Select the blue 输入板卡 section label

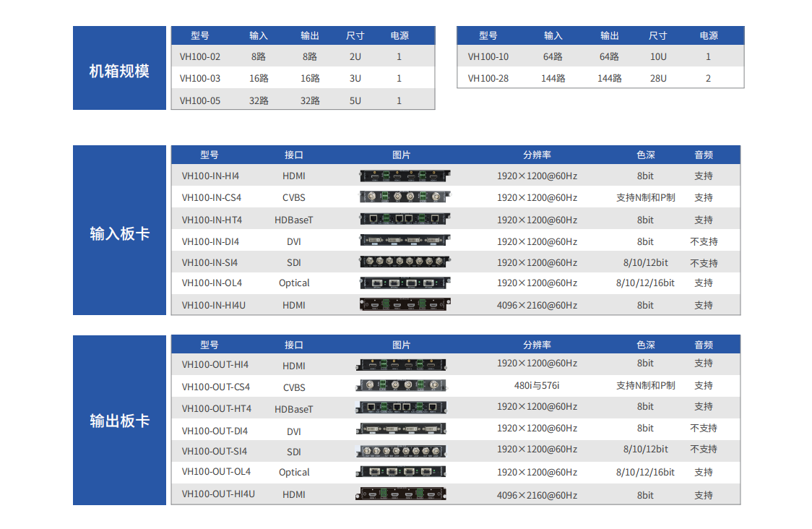119,233
